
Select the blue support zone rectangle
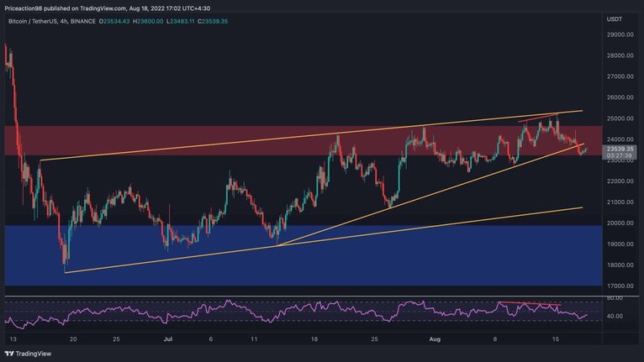click(304, 255)
